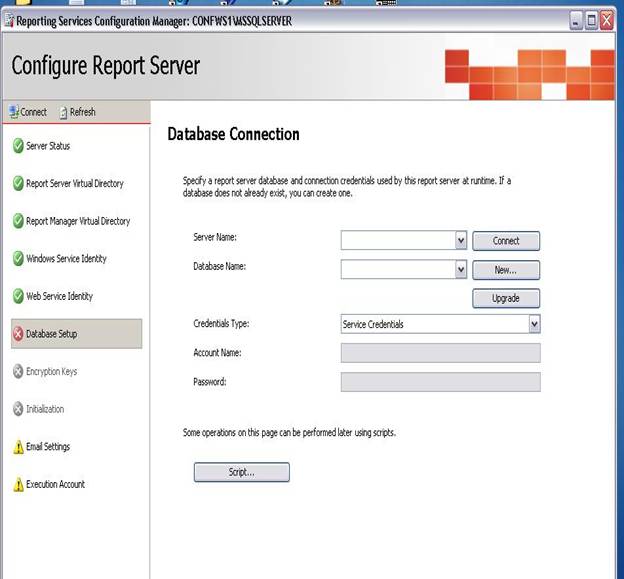Click the grey icon beside Initialization
The height and width of the screenshot is (579, 624).
[18, 409]
